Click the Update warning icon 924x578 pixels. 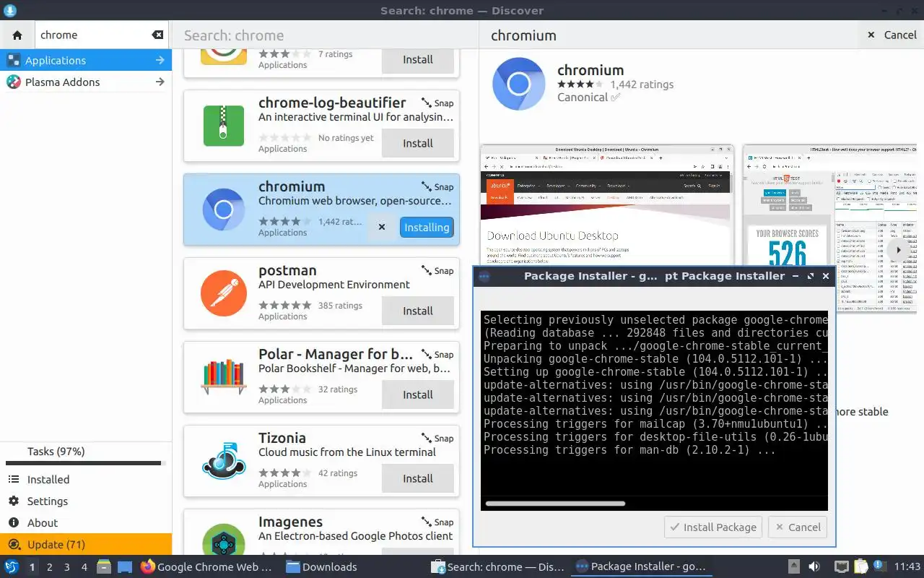coord(13,544)
